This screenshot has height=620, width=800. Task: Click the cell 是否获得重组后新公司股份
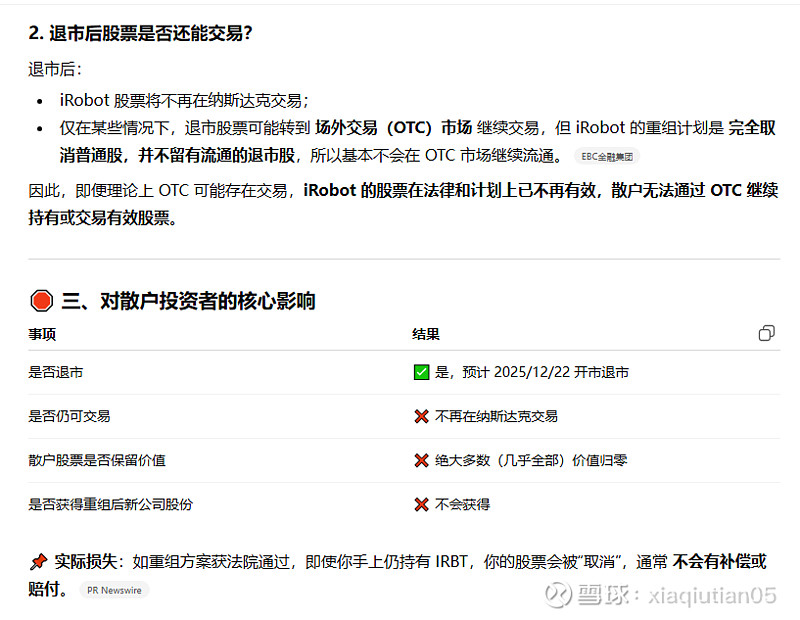[111, 505]
